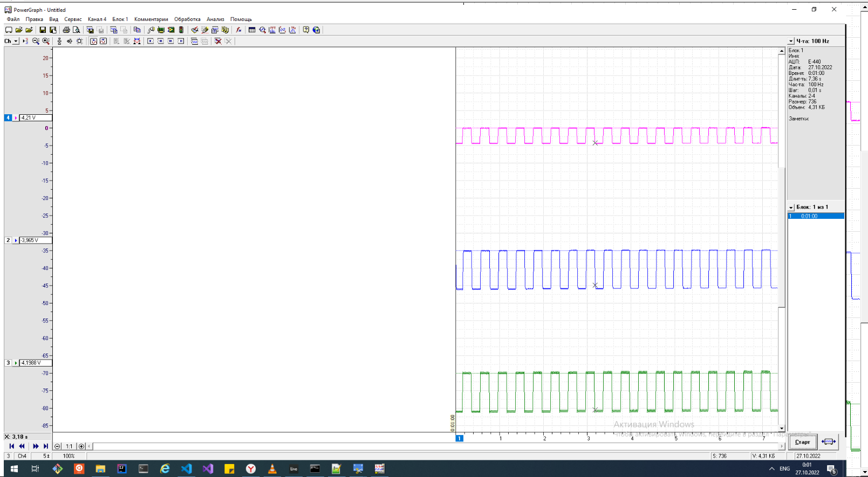Click the 1:1 scale button
This screenshot has width=868, height=477.
[x=69, y=446]
